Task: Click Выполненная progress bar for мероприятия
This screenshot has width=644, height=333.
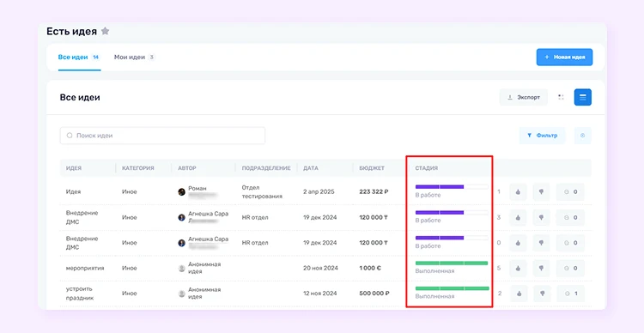Action: (x=452, y=263)
